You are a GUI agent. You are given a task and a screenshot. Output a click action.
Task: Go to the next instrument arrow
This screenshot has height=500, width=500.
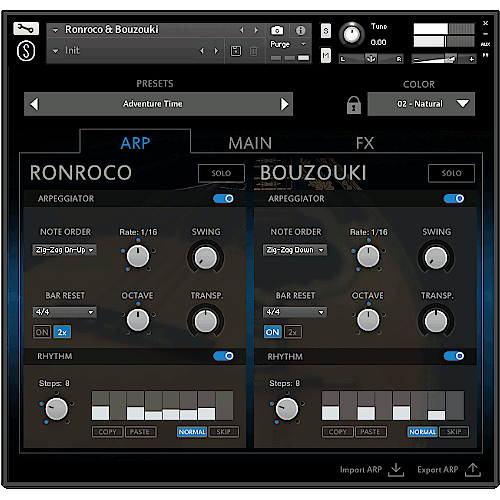pyautogui.click(x=256, y=30)
